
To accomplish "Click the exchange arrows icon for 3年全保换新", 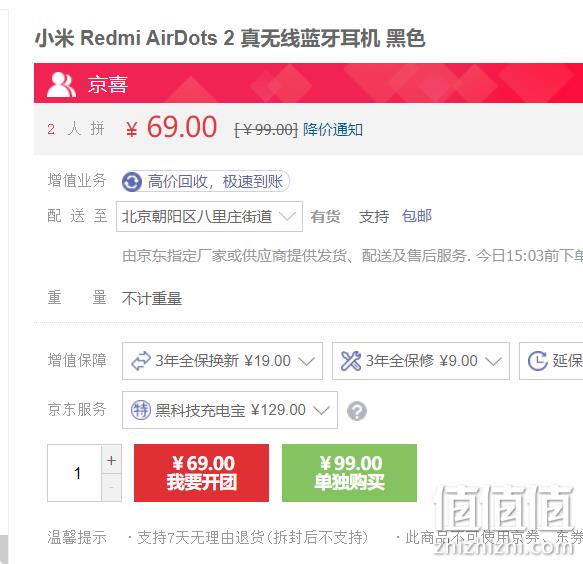I will [x=141, y=361].
